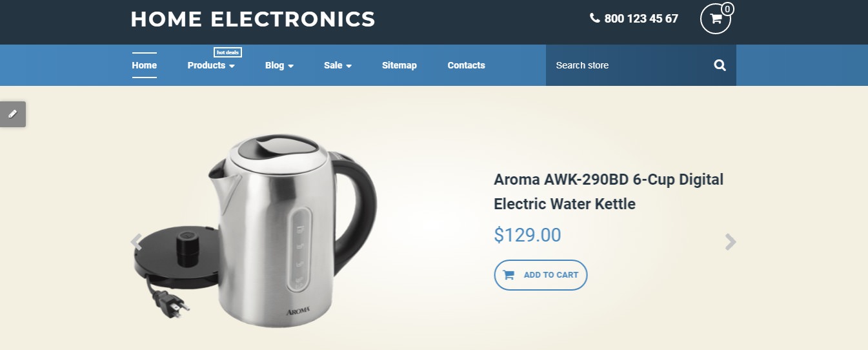Expand the Sale dropdown menu
This screenshot has width=868, height=350.
click(338, 65)
